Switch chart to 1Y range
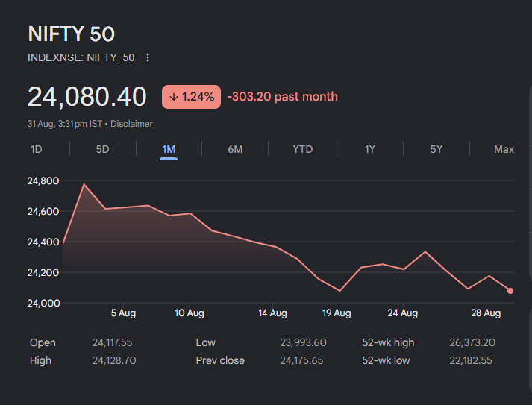The image size is (532, 405). click(370, 149)
